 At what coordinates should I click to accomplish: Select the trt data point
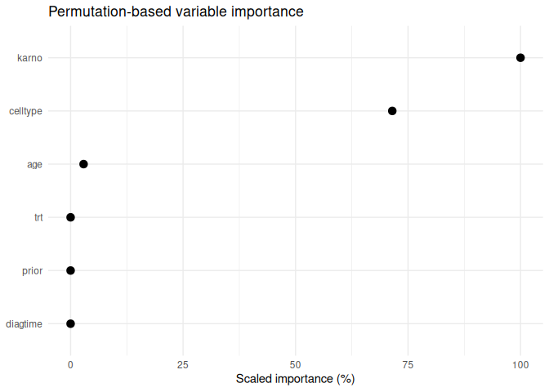(70, 217)
